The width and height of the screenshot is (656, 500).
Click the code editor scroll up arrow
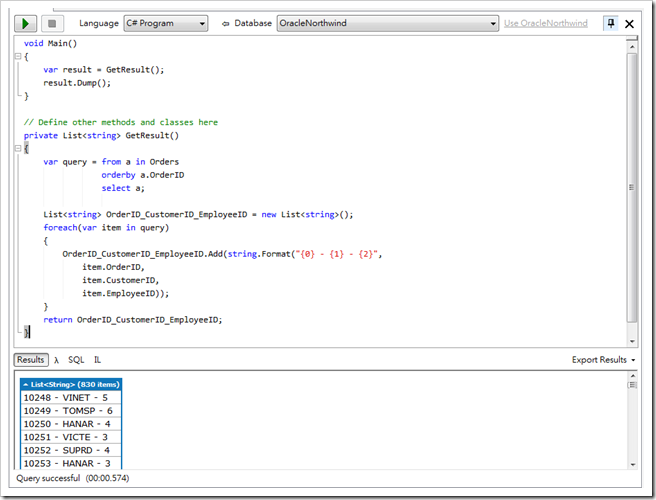pos(632,47)
